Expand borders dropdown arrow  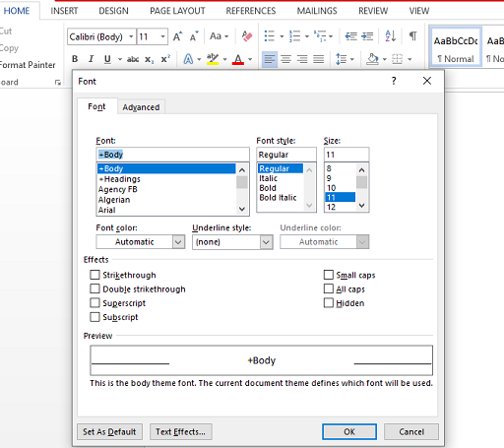[409, 59]
